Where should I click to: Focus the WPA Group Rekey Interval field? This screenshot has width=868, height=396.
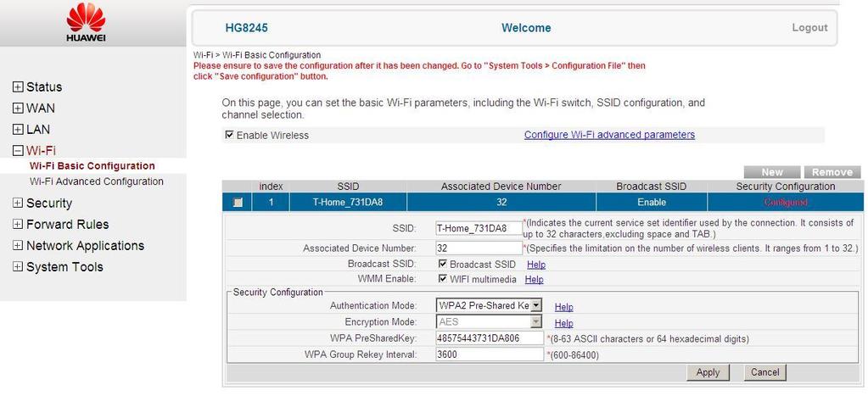pos(490,354)
